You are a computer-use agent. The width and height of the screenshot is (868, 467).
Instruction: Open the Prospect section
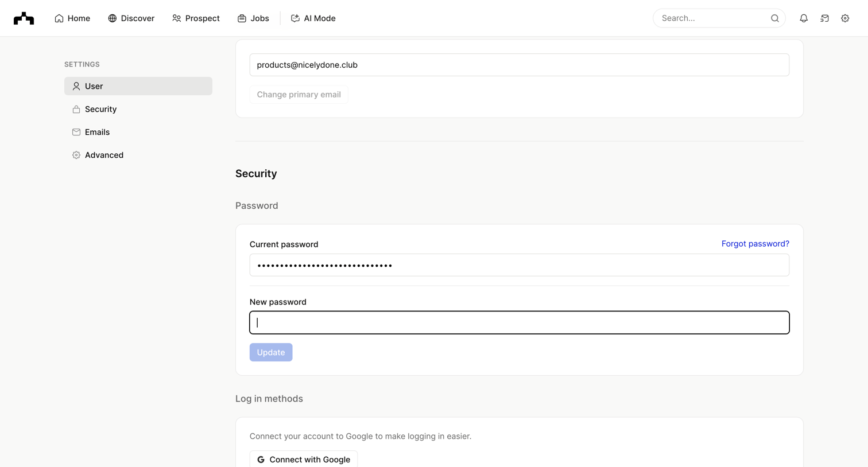click(x=196, y=18)
